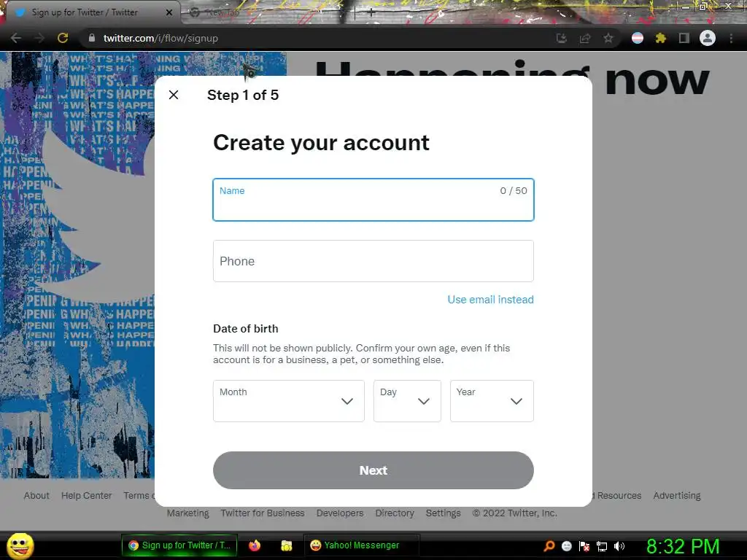Open the About footer link
The height and width of the screenshot is (560, 747).
pyautogui.click(x=36, y=496)
